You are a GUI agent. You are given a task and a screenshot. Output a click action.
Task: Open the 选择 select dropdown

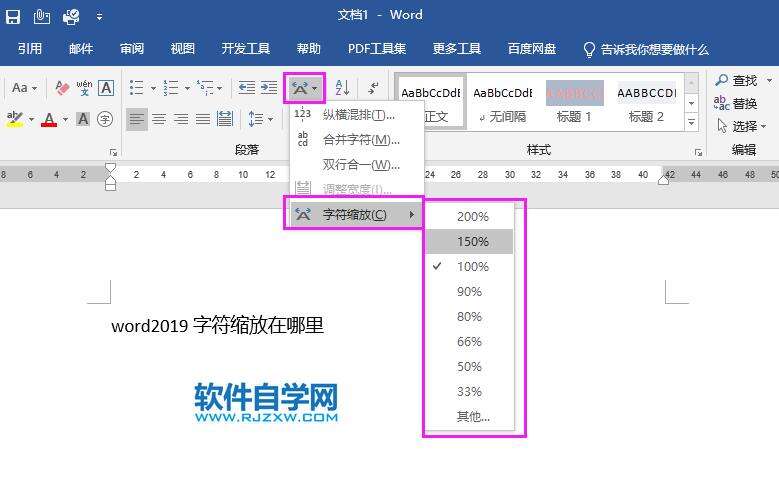[x=742, y=126]
